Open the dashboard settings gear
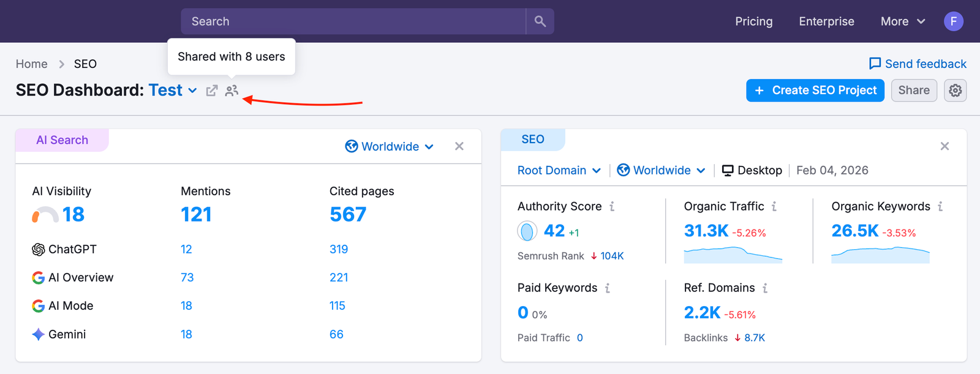The width and height of the screenshot is (980, 374). [955, 91]
